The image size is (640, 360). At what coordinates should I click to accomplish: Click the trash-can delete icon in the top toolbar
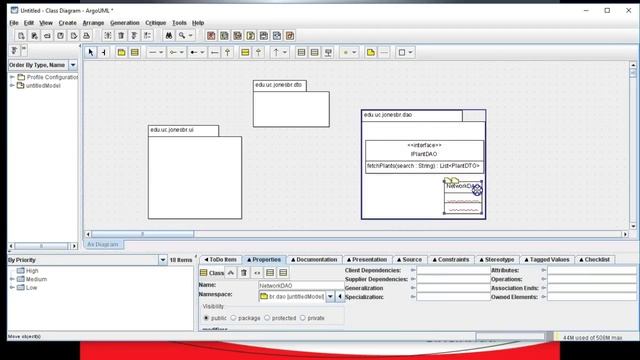[121, 36]
